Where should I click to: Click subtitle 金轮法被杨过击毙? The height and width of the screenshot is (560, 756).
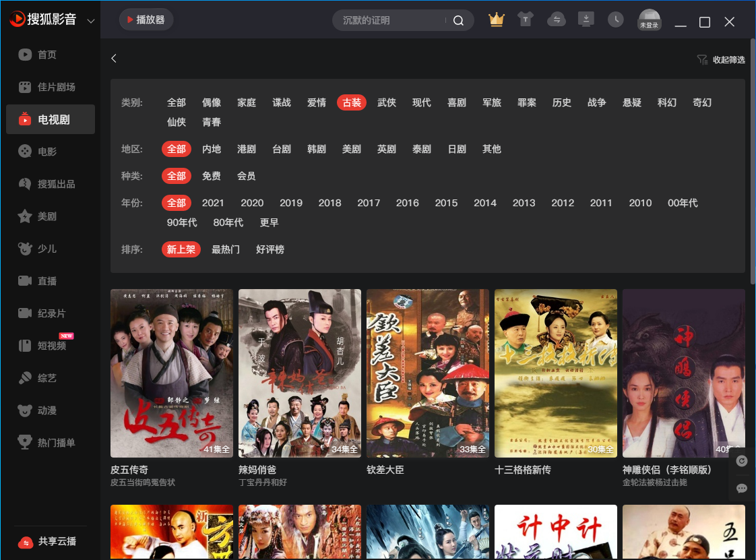pos(655,482)
